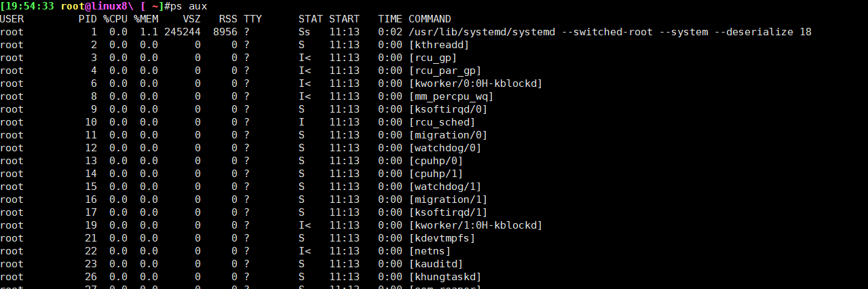The width and height of the screenshot is (868, 289).
Task: Click the [khungtaskd] process name
Action: [445, 277]
